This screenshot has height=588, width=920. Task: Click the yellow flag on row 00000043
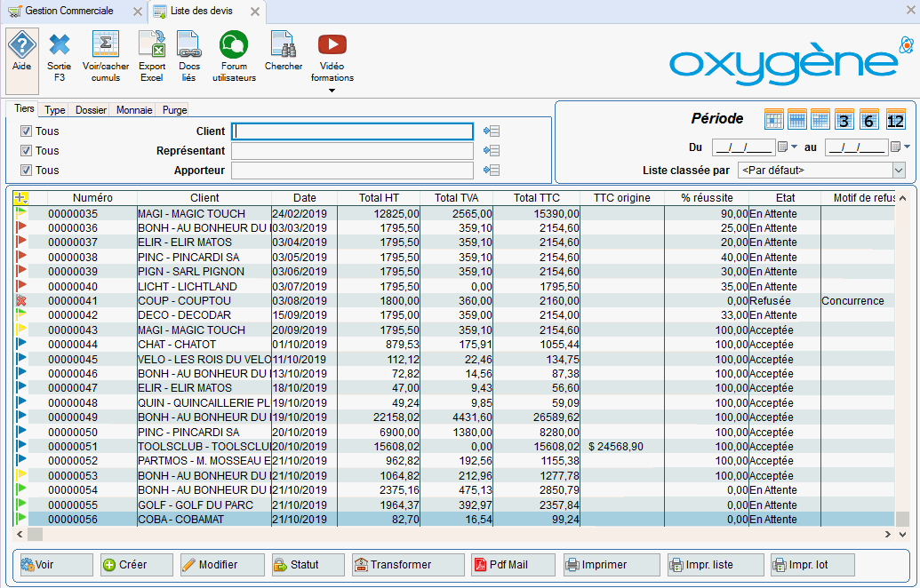(21, 330)
